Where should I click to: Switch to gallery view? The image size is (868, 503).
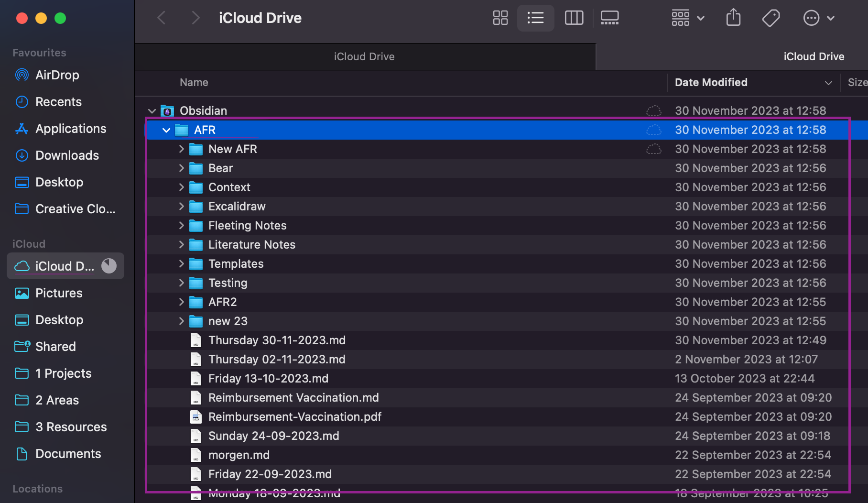tap(609, 18)
